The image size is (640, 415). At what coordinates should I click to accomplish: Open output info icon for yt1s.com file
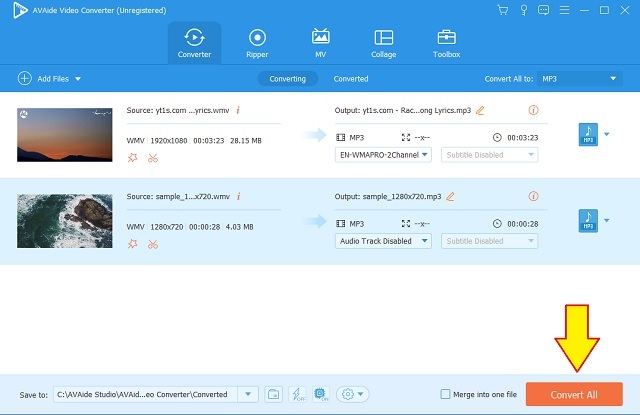(533, 110)
